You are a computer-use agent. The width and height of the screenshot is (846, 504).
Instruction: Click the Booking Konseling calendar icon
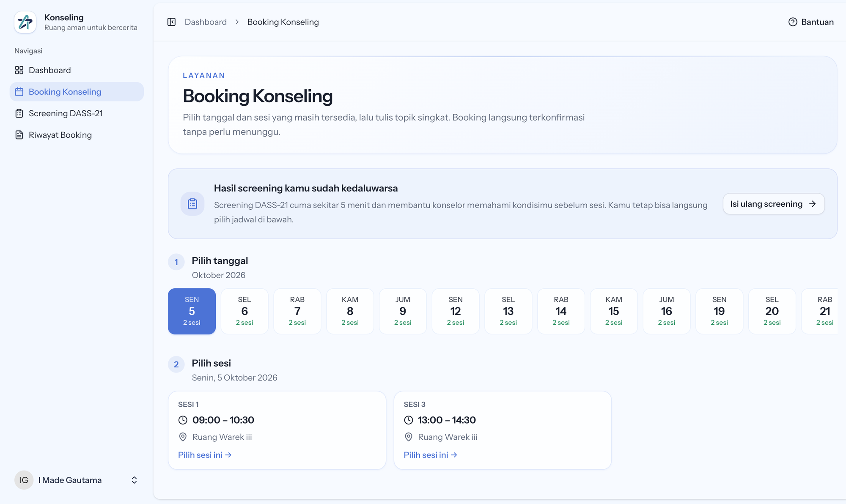coord(19,92)
